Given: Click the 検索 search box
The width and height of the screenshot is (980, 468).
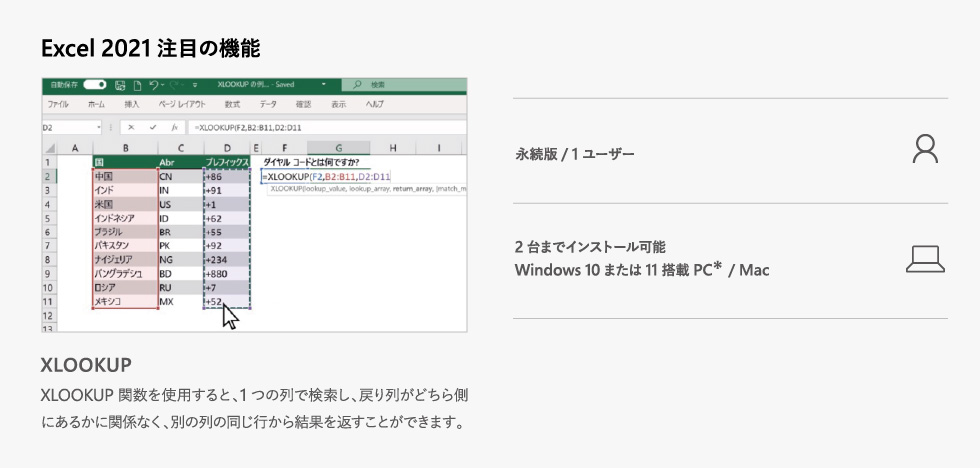Looking at the screenshot, I should coord(405,85).
